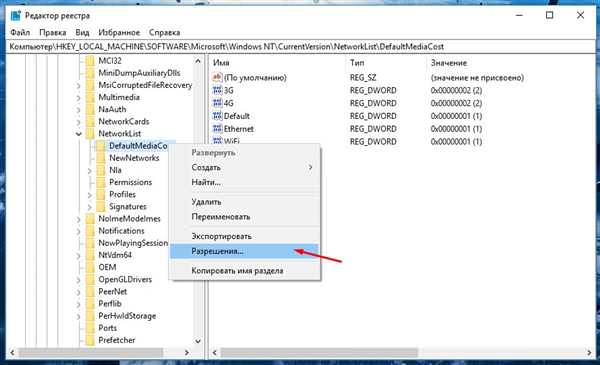This screenshot has width=600, height=365.
Task: Select the (По умолчанию) string value icon
Action: coord(217,77)
